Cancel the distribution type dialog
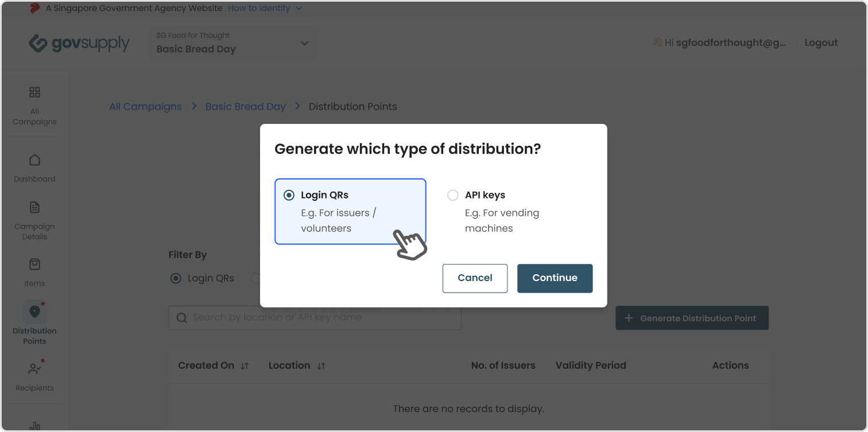Viewport: 868px width, 432px height. tap(475, 278)
